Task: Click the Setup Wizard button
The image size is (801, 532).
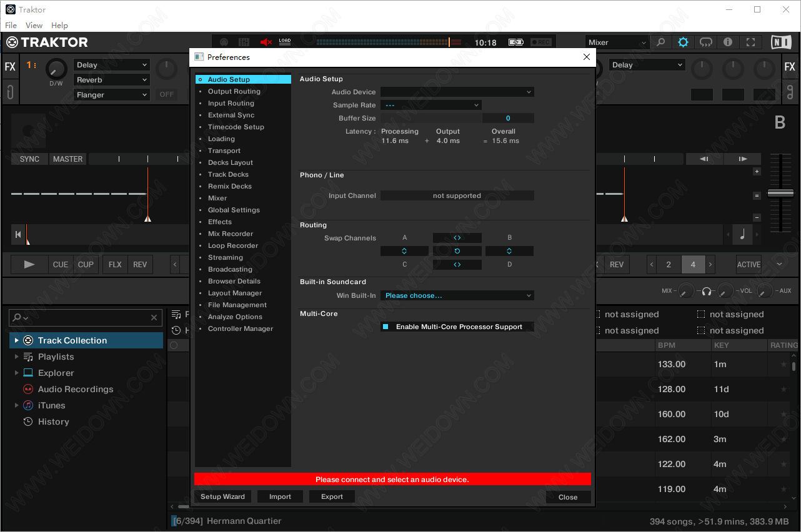Action: (x=222, y=497)
